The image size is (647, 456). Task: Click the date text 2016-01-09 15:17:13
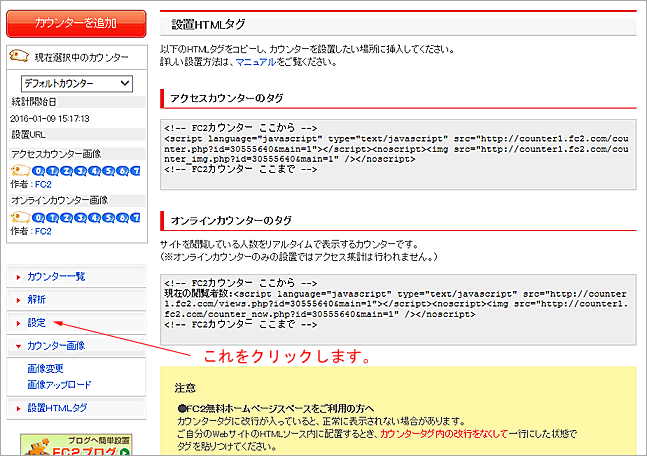click(50, 119)
